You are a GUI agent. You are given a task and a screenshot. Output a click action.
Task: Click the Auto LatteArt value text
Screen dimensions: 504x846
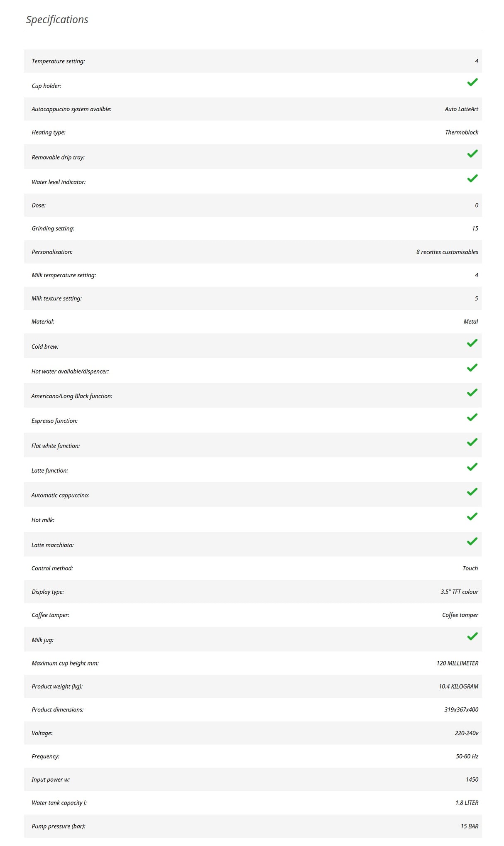[x=461, y=109]
